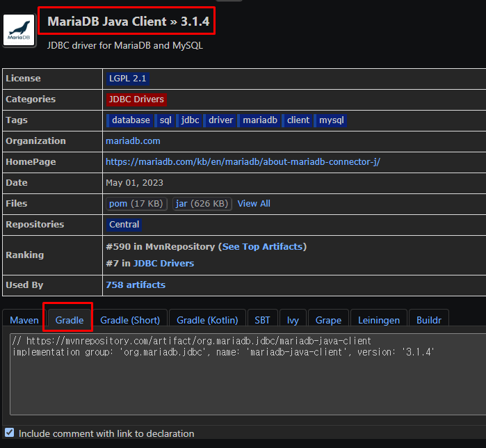Open the about-mariadb-connector-j homepage link
This screenshot has width=486, height=448.
(x=243, y=162)
